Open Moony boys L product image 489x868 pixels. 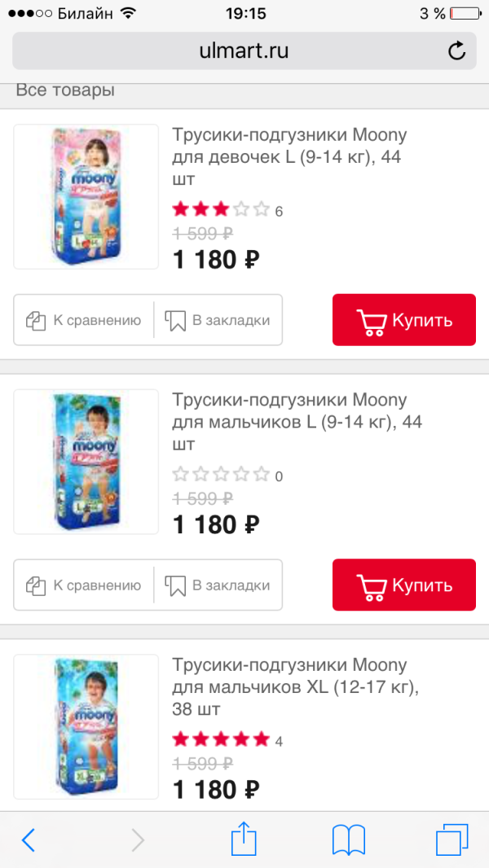86,462
